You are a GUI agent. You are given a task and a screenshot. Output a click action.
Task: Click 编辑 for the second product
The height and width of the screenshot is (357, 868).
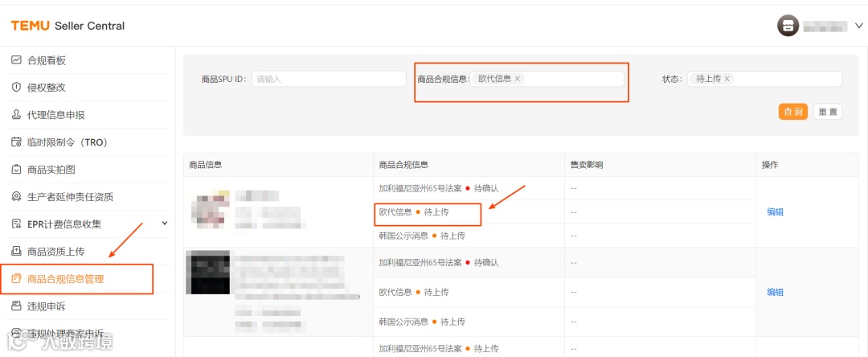pyautogui.click(x=775, y=292)
